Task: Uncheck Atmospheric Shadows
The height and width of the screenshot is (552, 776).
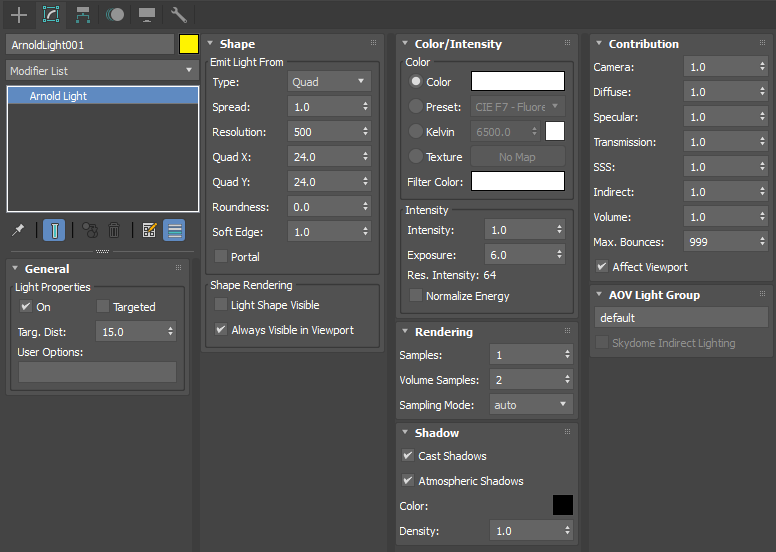Action: (x=408, y=480)
